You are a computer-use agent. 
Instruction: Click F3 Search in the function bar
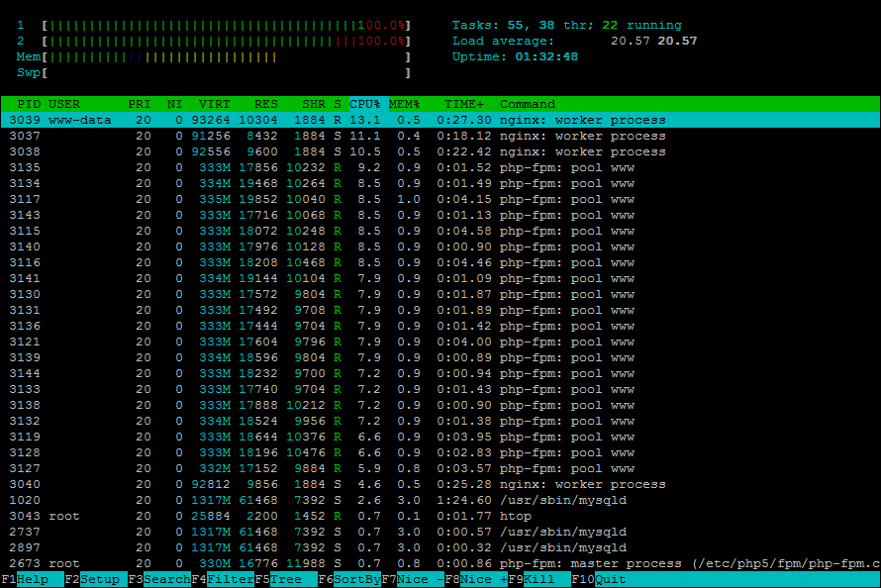159,579
